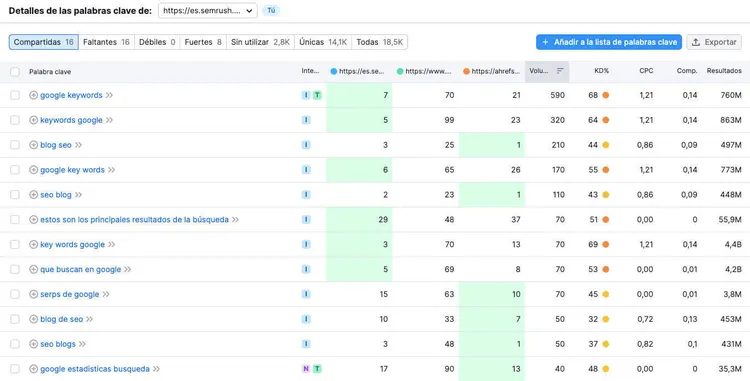Open details arrows after 'keywords google'
Screen dimensions: 750x381
(110, 120)
